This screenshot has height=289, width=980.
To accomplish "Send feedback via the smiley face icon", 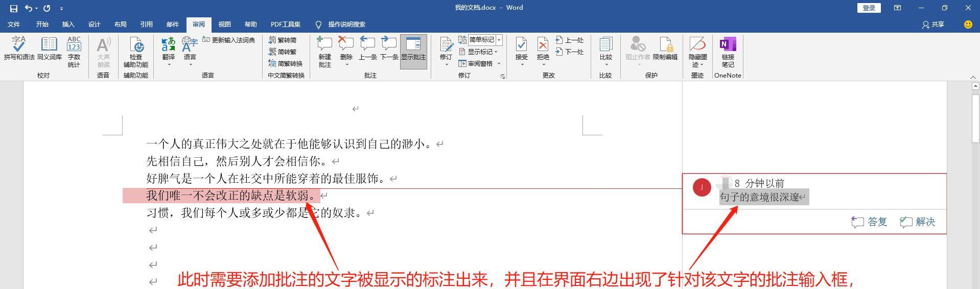I will point(968,25).
